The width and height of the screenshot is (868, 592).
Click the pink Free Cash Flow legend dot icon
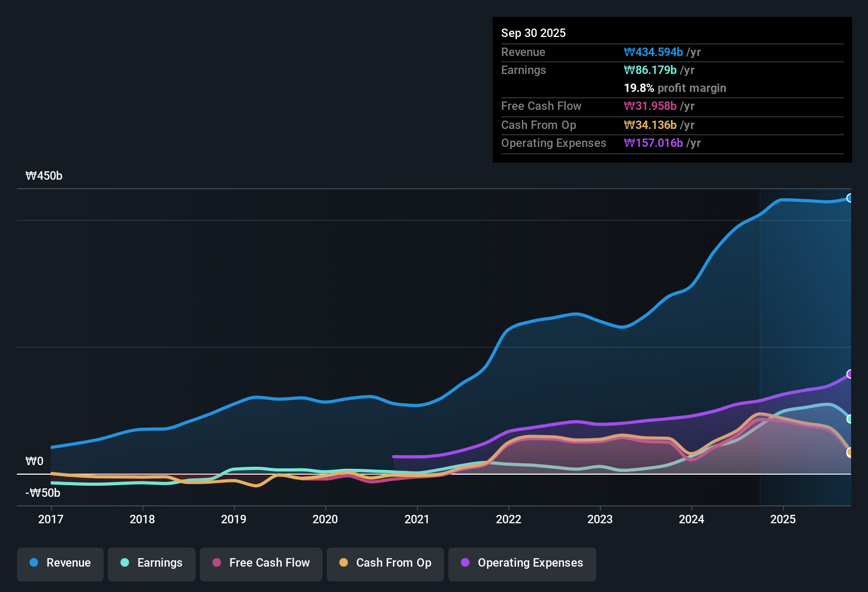(217, 563)
